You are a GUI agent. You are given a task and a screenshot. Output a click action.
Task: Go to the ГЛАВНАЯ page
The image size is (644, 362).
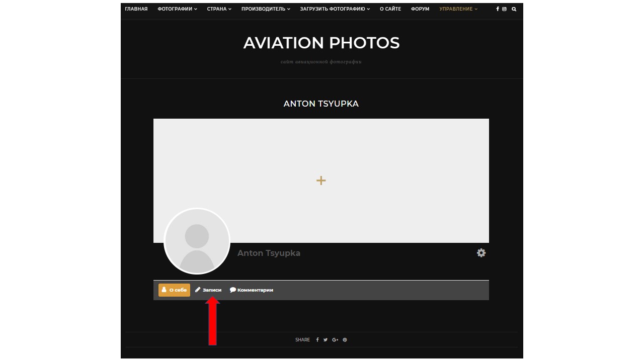pos(136,9)
